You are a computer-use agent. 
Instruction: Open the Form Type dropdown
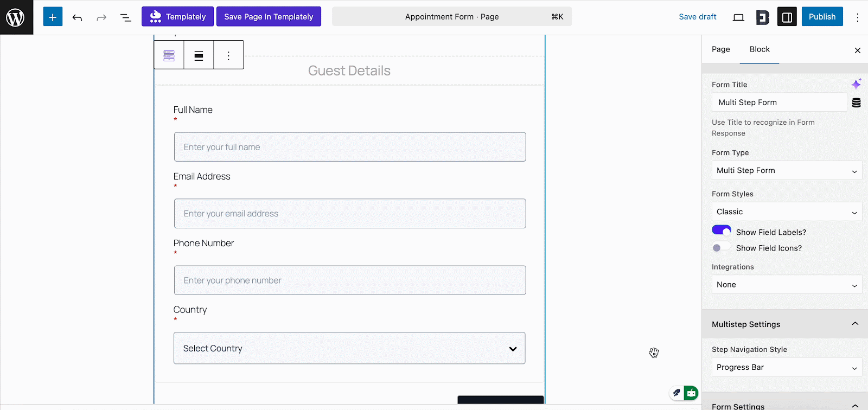click(787, 170)
